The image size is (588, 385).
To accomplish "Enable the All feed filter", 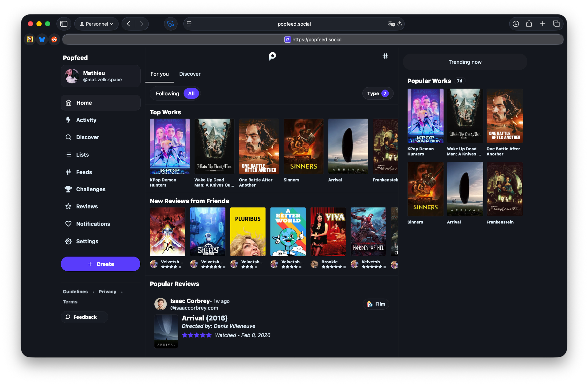I will [x=191, y=93].
